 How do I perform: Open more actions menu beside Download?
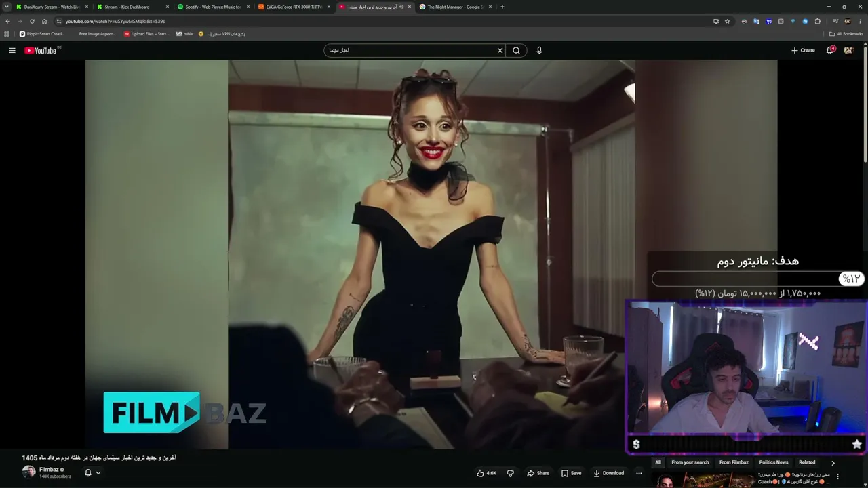coord(639,473)
